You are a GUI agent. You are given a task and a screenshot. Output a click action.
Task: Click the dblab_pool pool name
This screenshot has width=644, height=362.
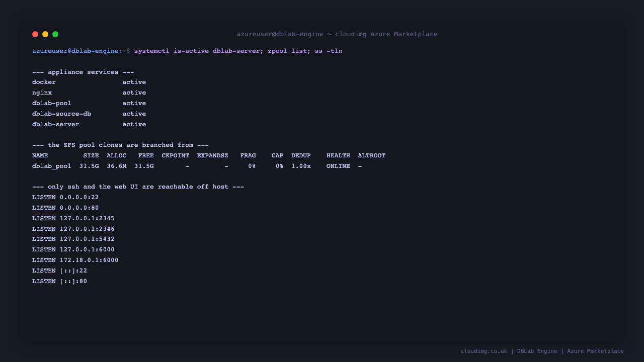point(52,166)
